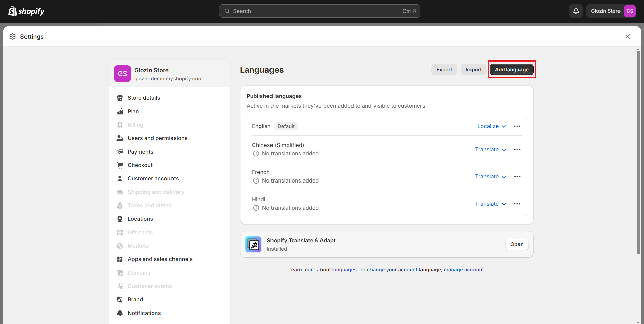Screen dimensions: 644x324
Task: Expand Translate dropdown for Chinese (Simplified)
Action: click(490, 150)
